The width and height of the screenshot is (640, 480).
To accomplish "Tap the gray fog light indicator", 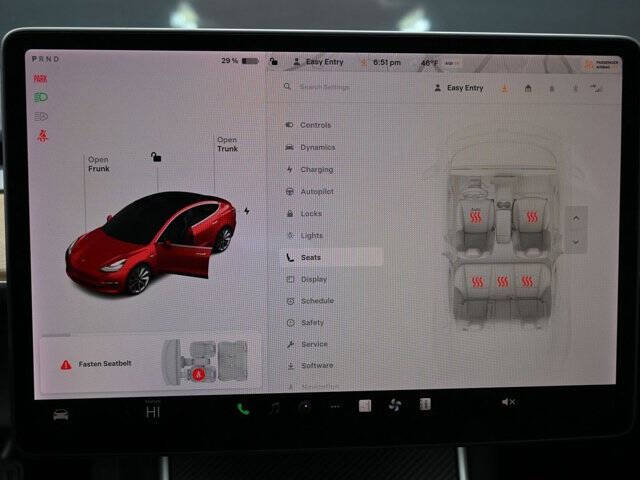I will coord(41,117).
